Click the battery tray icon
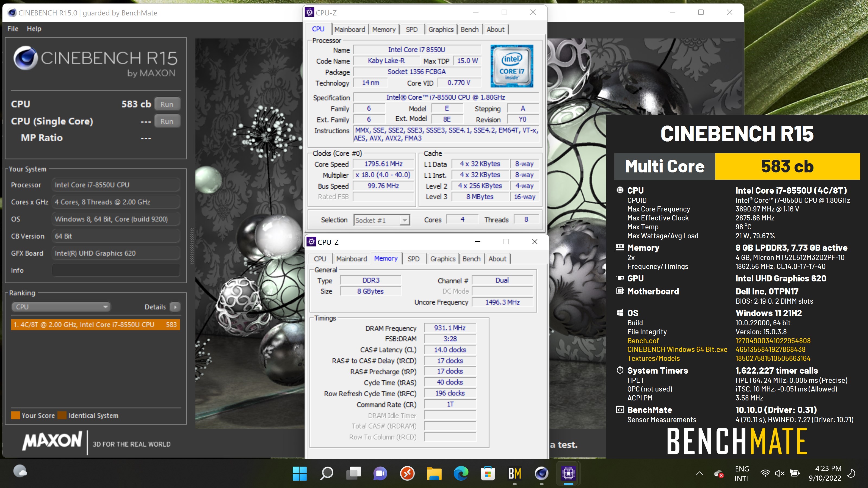The height and width of the screenshot is (488, 868). (794, 474)
